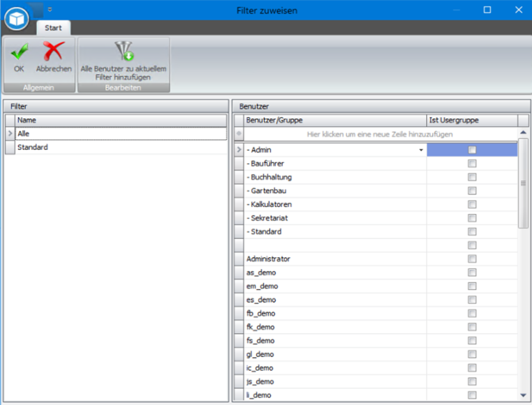Screen dimensions: 532x405
Task: Toggle Ist Usergruppe checkbox for em_demo
Action: (x=472, y=286)
